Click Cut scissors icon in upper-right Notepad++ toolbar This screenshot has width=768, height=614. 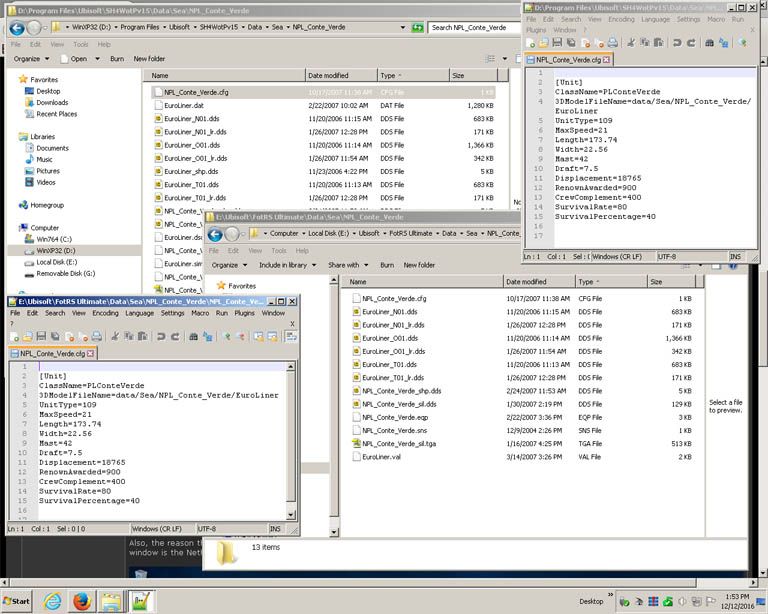tap(631, 43)
